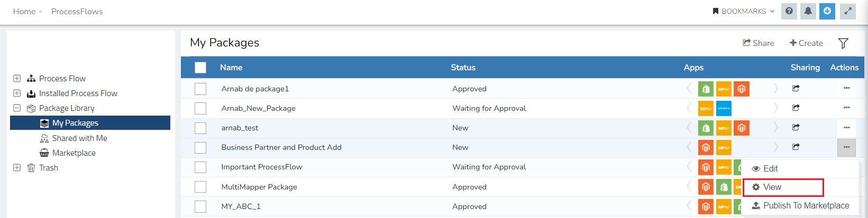Click share icon for Arnab de package1

pyautogui.click(x=796, y=88)
